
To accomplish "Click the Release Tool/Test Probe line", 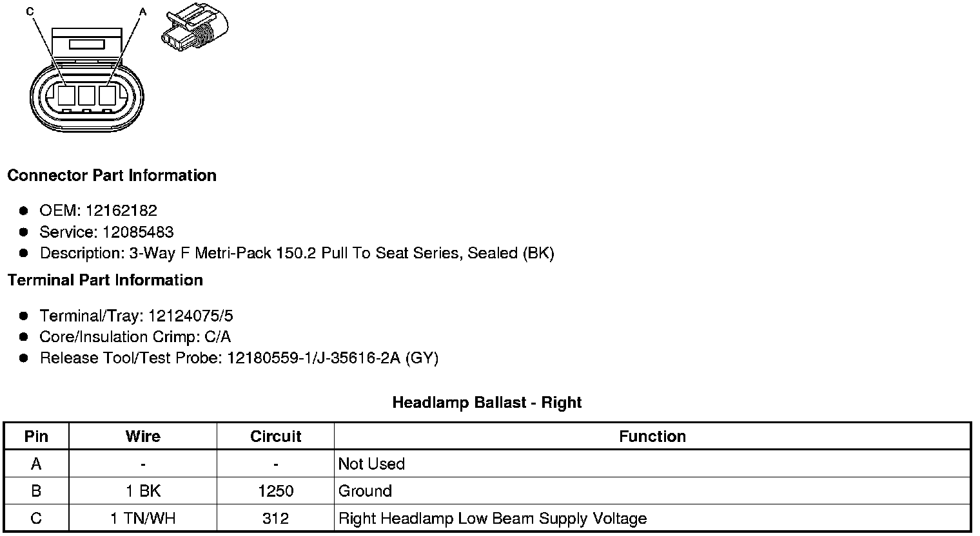I will tap(239, 358).
